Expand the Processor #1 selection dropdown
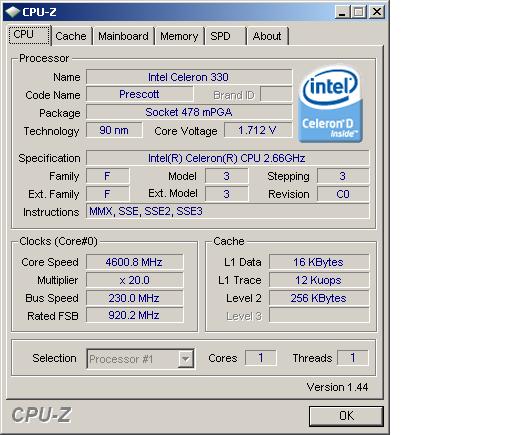This screenshot has width=512, height=435. pos(185,359)
